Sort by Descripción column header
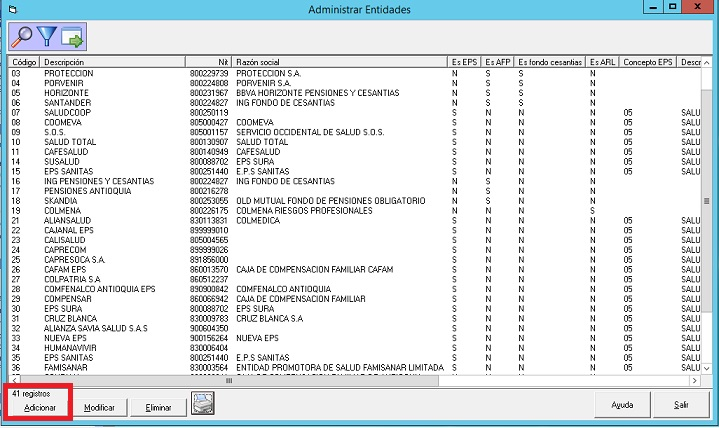 [64, 62]
